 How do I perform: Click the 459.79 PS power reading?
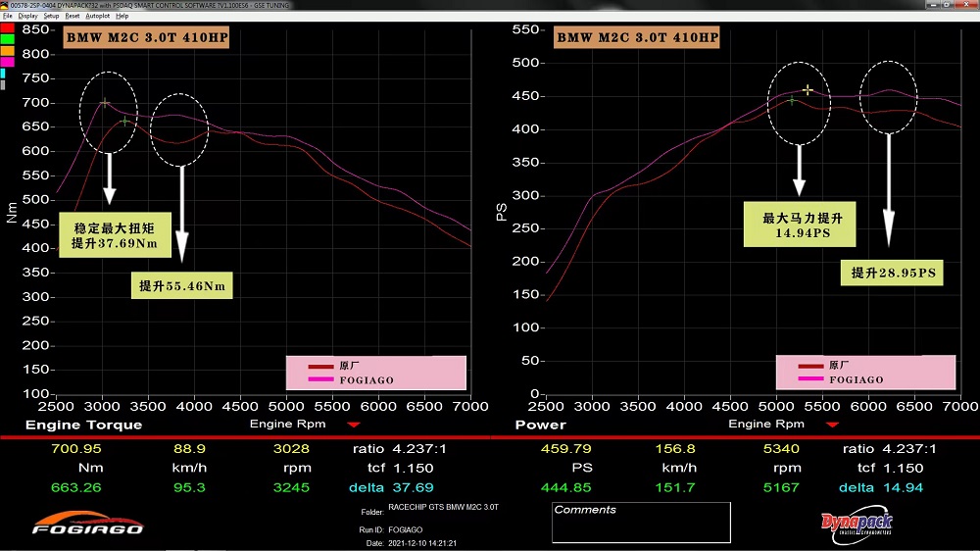tap(566, 448)
